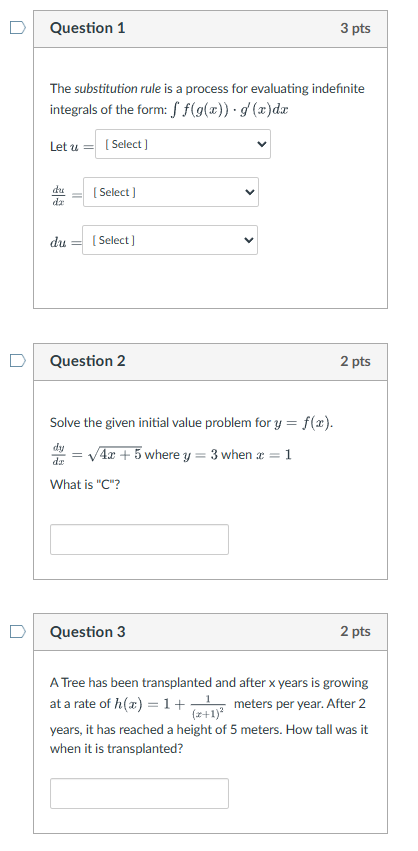418x851 pixels.
Task: Click the '3 pts' label on Question 1
Action: (356, 28)
